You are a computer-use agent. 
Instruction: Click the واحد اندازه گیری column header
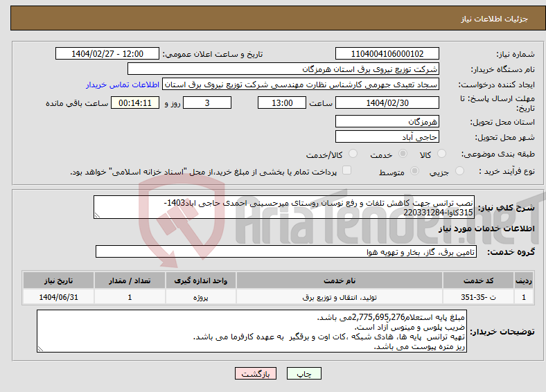pyautogui.click(x=201, y=280)
